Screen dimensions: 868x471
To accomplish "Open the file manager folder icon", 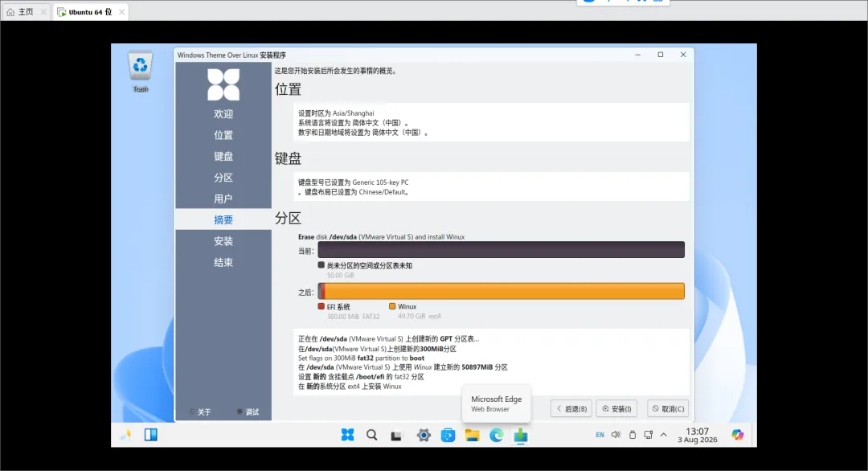I will point(473,435).
